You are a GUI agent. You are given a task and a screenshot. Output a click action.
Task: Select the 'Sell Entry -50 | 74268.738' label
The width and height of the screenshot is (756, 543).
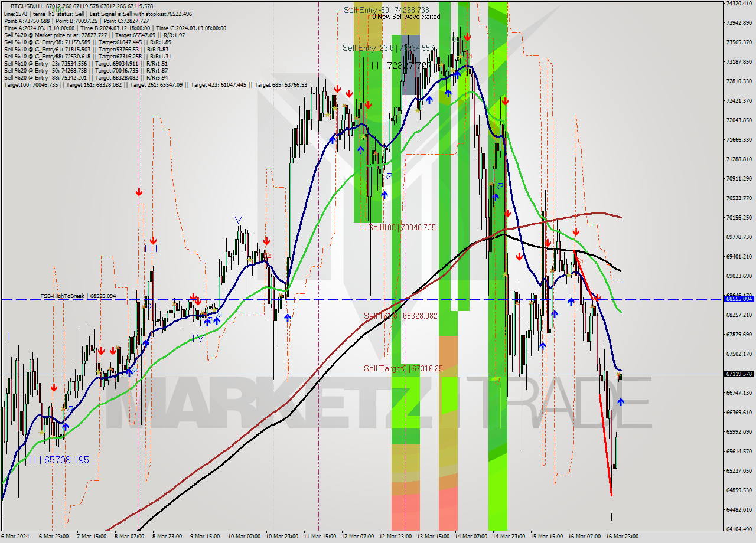point(386,10)
